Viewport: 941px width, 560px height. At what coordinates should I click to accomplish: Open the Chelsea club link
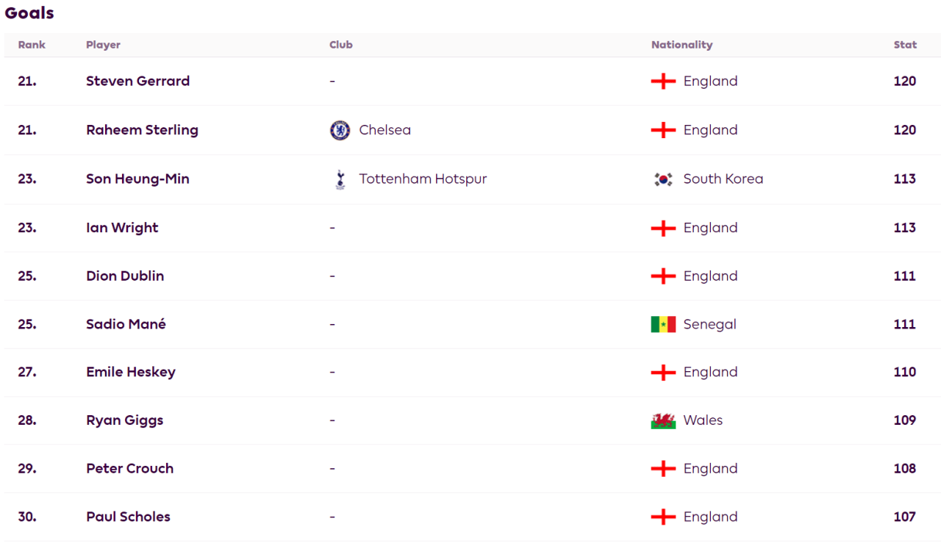tap(384, 130)
